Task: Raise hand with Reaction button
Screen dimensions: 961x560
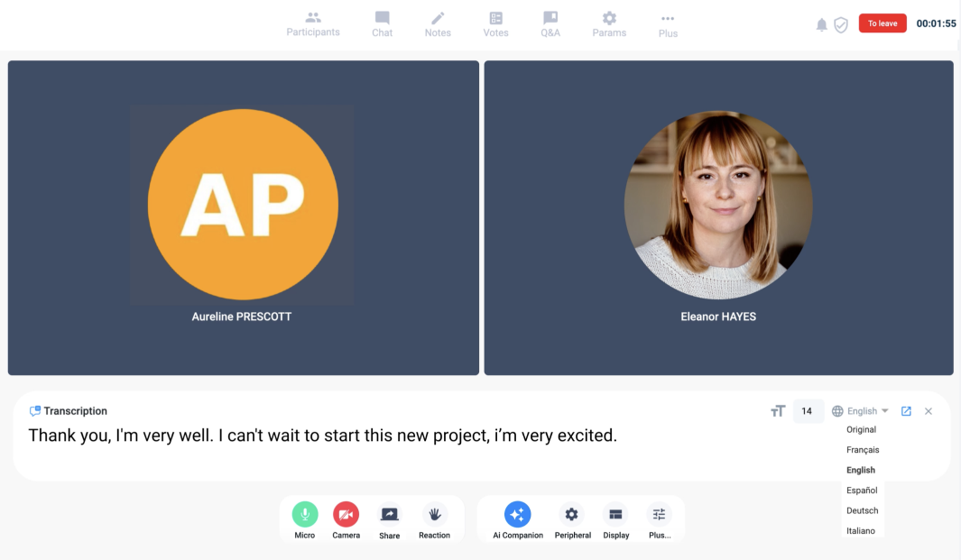Action: point(434,515)
